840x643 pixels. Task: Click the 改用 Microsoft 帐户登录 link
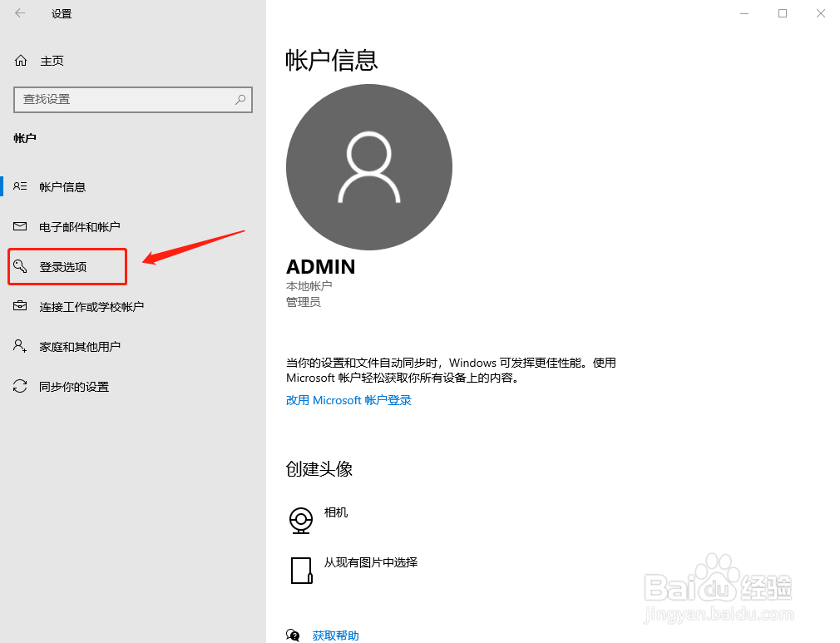(x=348, y=400)
